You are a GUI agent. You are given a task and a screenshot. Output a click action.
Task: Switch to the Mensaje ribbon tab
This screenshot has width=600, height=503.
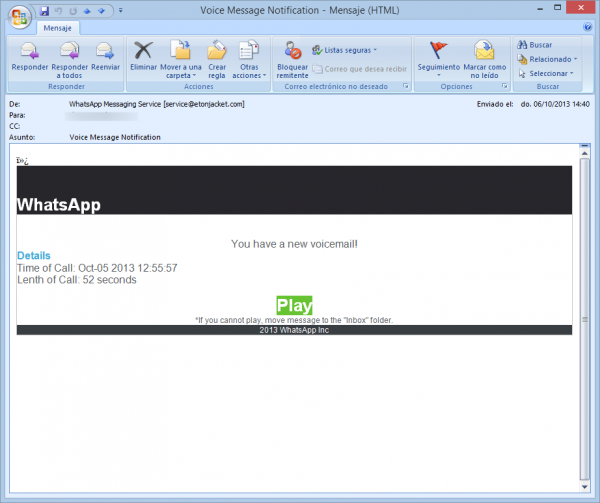57,28
